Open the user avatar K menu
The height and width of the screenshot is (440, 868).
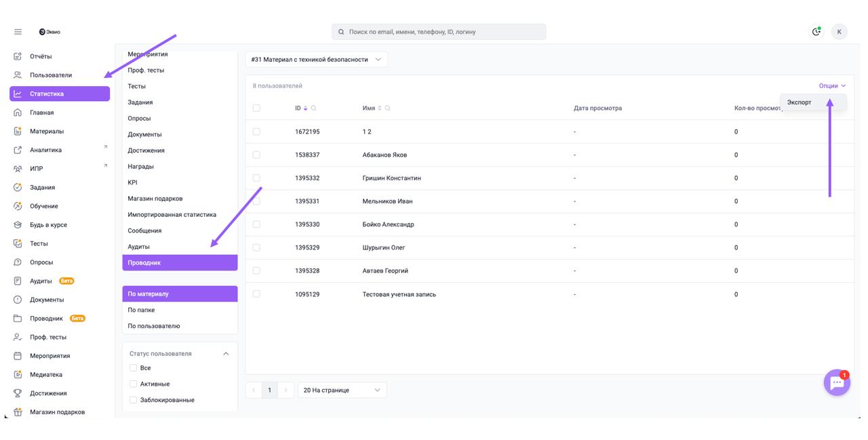[839, 32]
